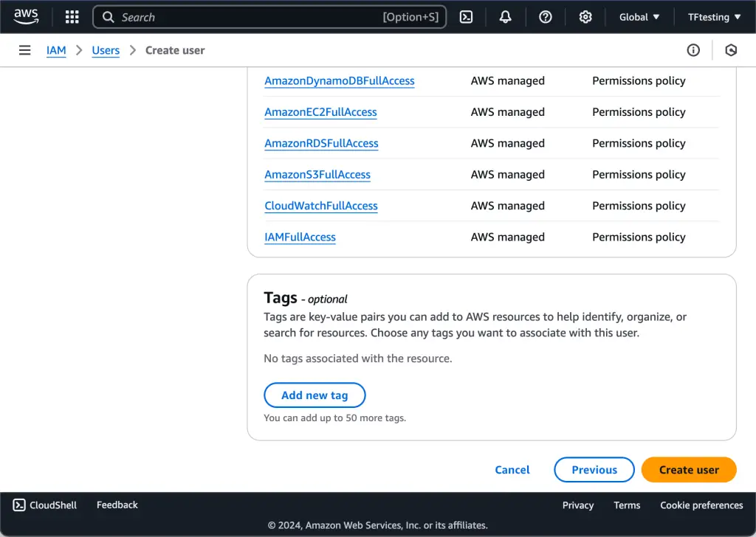Open the Global region dropdown

(x=638, y=16)
